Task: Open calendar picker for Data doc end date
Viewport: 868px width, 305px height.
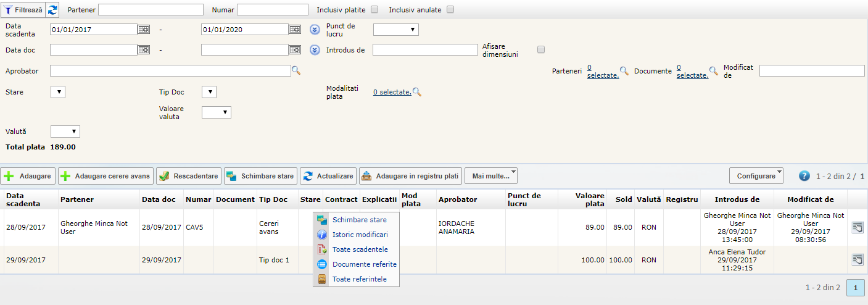Action: coord(295,50)
